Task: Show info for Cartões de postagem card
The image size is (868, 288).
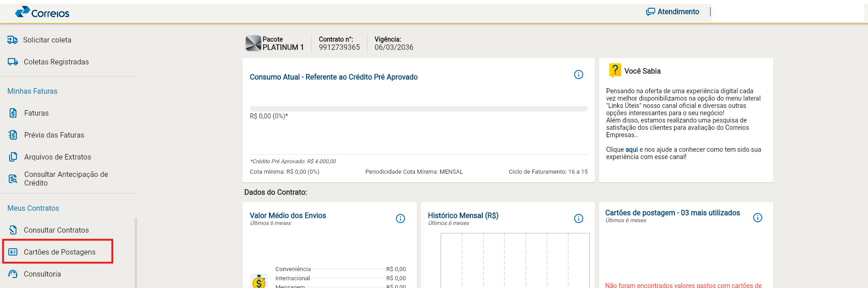Action: coord(757,218)
